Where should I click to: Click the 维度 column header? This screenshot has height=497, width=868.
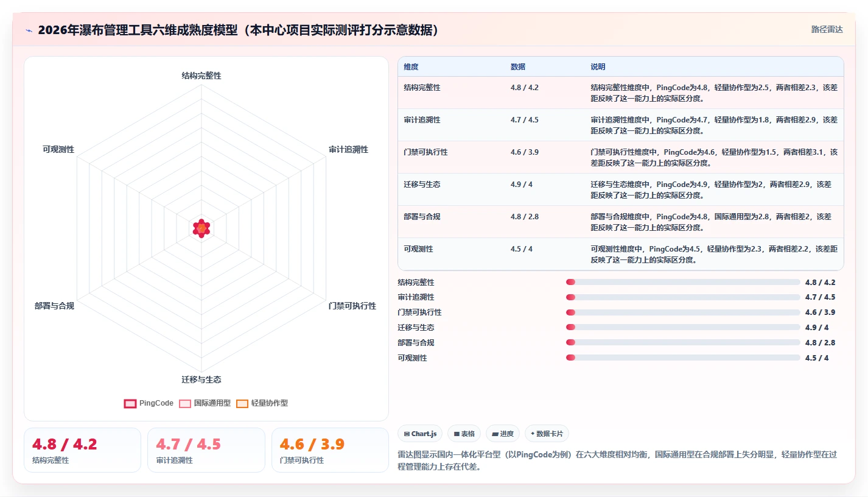tap(411, 67)
